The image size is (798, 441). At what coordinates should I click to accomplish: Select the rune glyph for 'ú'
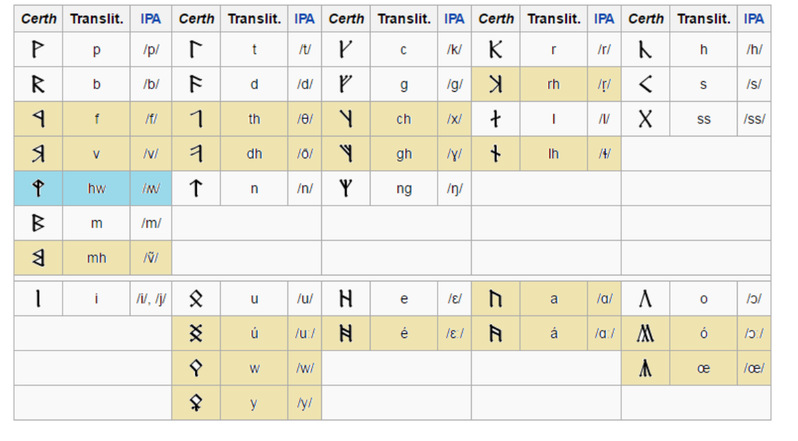(196, 333)
